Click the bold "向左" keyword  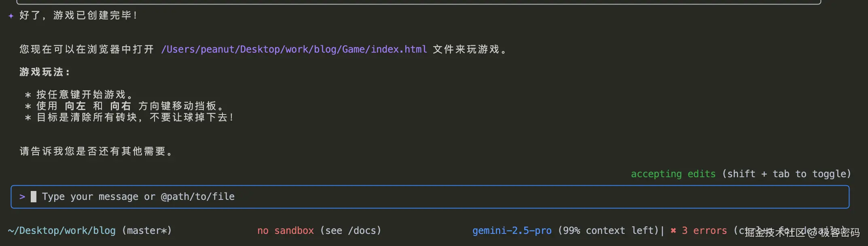76,106
